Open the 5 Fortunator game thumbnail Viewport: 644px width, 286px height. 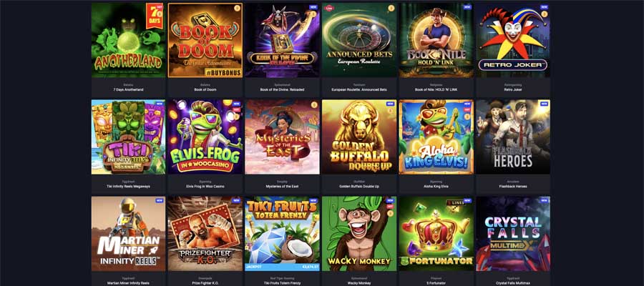436,234
